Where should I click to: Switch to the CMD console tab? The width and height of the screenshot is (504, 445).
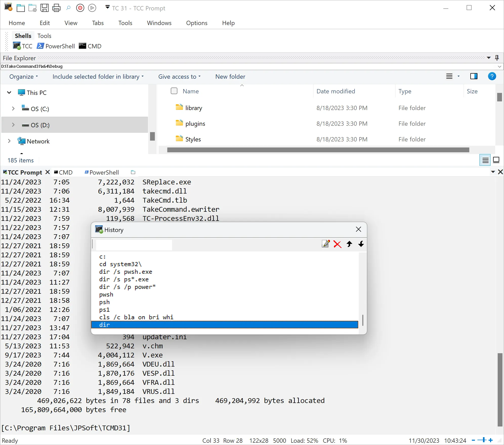(63, 172)
